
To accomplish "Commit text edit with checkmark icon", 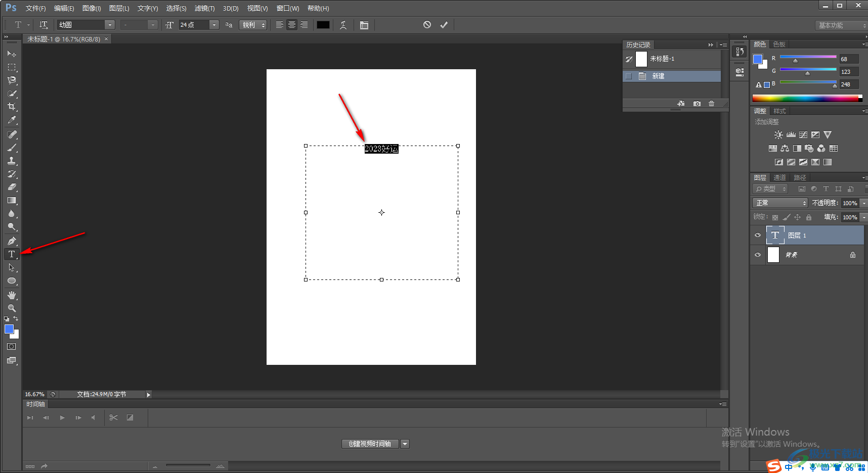I will click(444, 25).
